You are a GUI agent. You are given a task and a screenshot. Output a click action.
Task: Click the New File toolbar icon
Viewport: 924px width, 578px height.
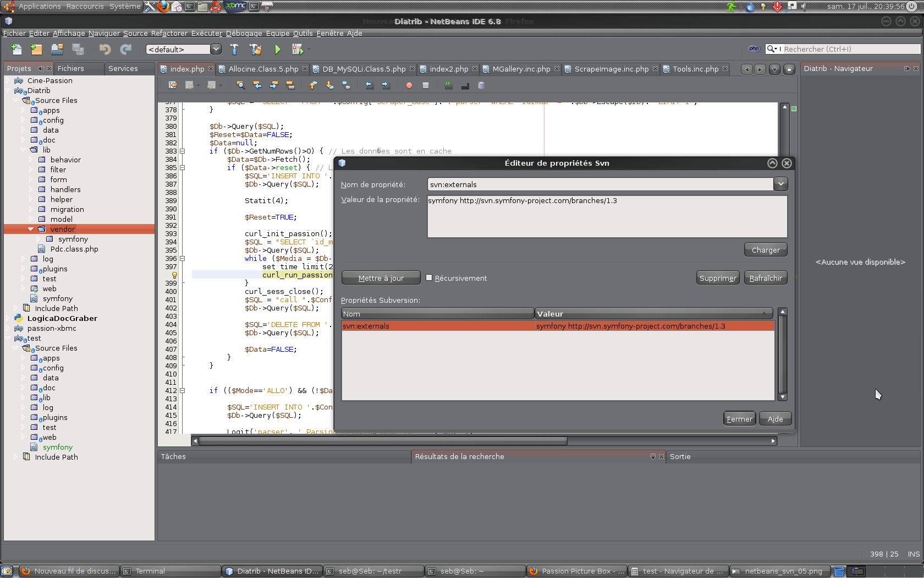pos(16,50)
